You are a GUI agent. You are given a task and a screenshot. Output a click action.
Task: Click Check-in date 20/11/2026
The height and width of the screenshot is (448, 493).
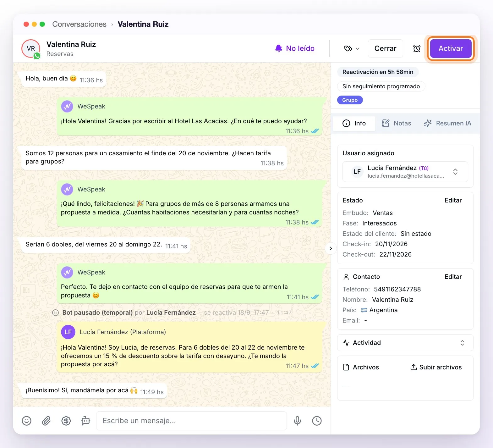click(x=391, y=244)
